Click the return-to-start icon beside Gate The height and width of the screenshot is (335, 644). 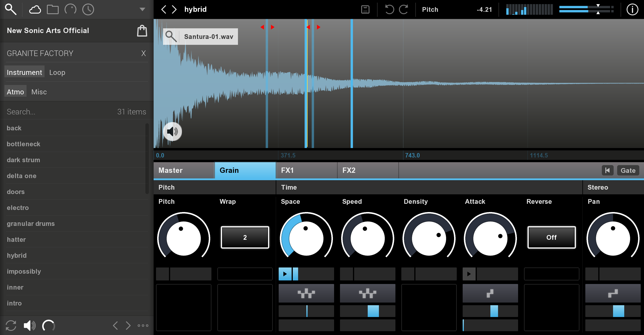[607, 170]
